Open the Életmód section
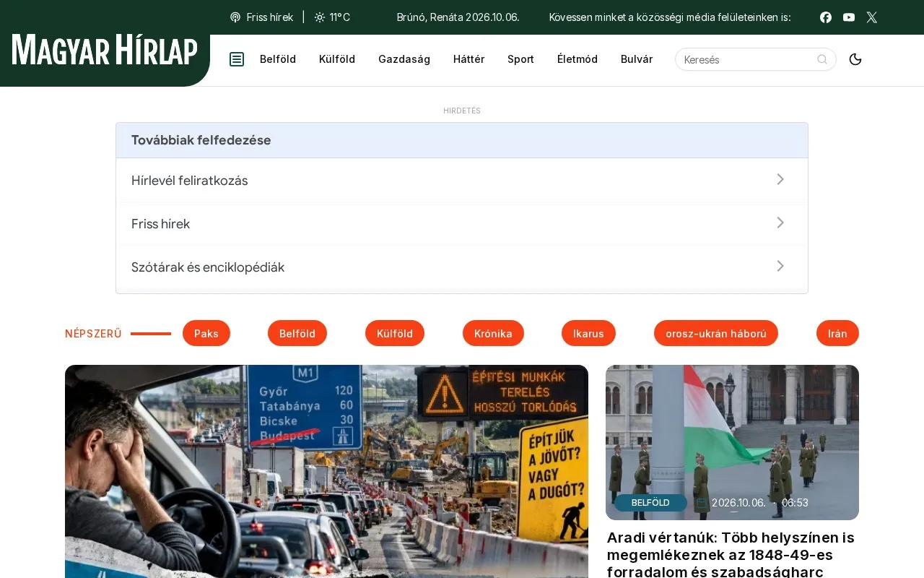924x578 pixels. coord(577,59)
